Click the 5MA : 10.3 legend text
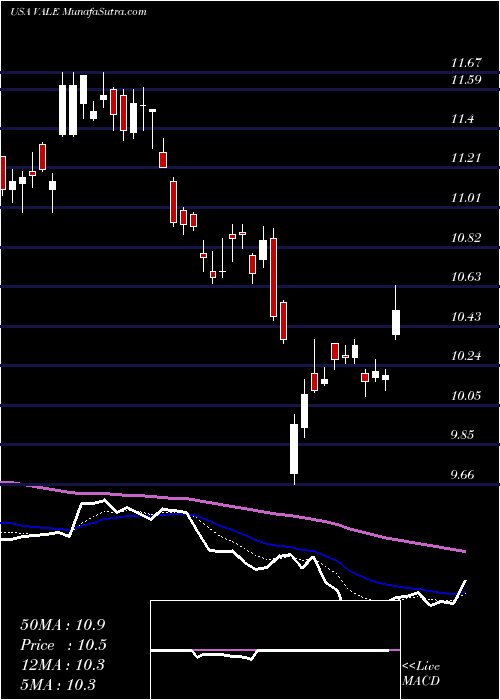This screenshot has width=500, height=700. (58, 684)
